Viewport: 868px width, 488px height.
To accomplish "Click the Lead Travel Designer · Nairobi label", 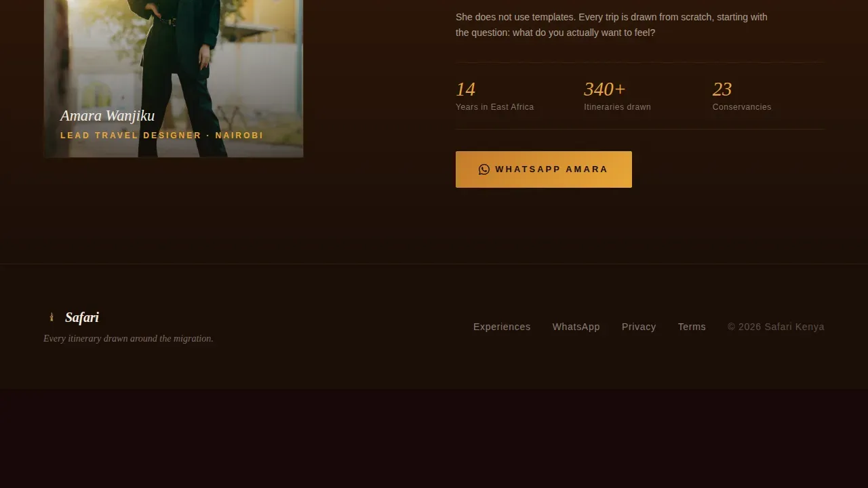I will click(161, 136).
